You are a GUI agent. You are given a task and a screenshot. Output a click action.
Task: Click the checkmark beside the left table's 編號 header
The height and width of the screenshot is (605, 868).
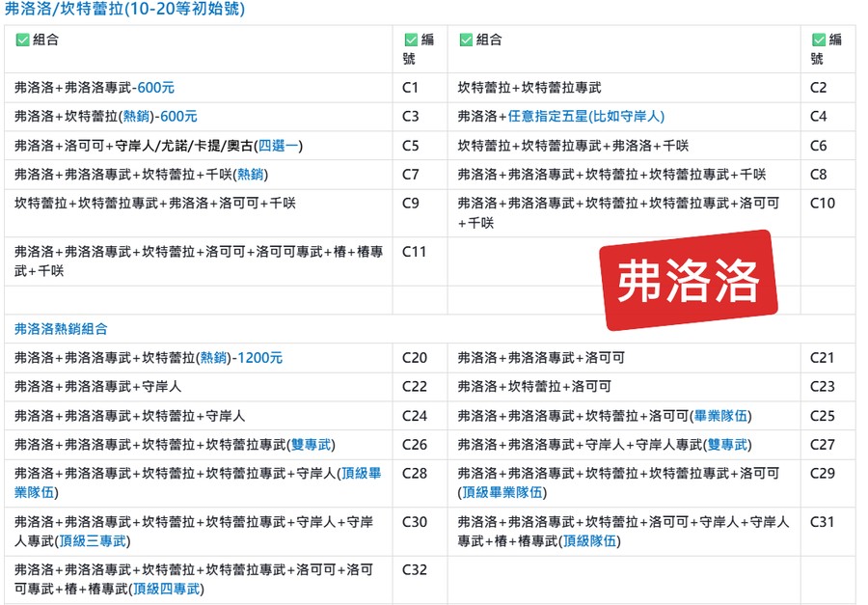411,40
